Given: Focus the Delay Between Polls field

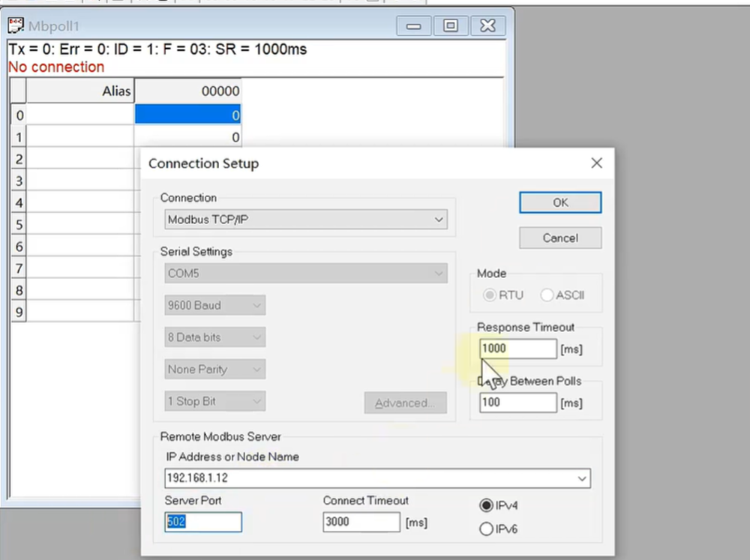Looking at the screenshot, I should pyautogui.click(x=517, y=403).
